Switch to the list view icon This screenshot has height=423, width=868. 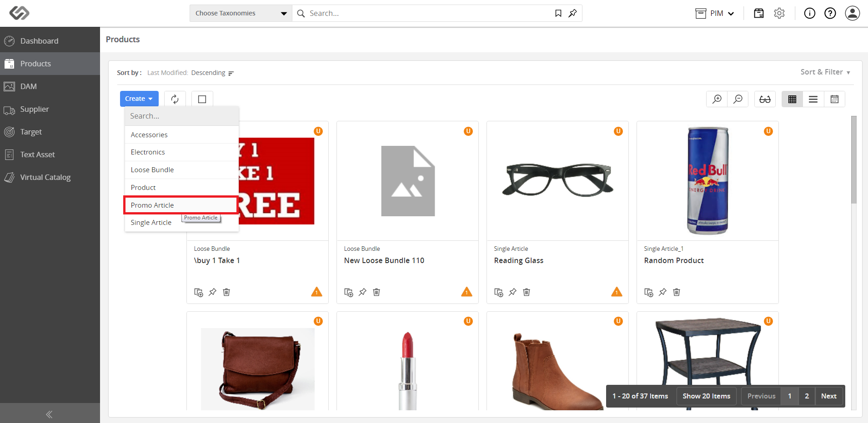click(813, 99)
